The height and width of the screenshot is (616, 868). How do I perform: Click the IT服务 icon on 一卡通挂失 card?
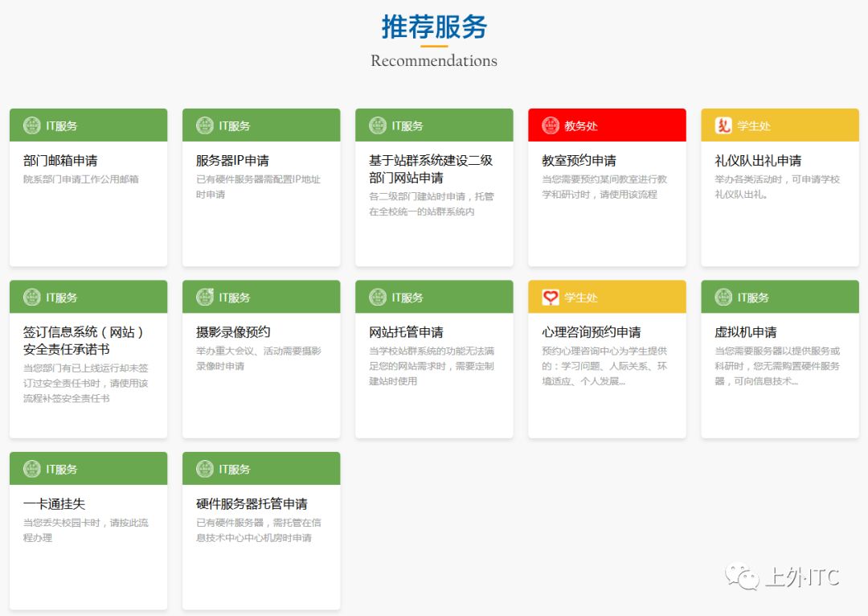point(31,468)
